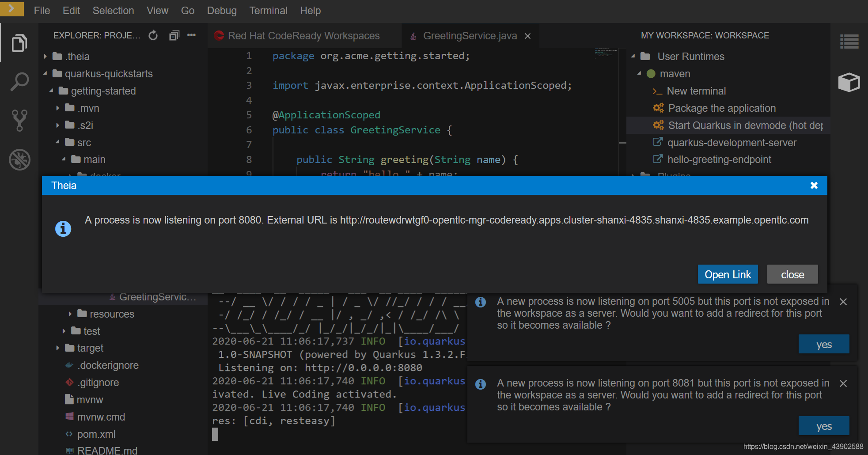Open the outline list view icon

click(849, 42)
